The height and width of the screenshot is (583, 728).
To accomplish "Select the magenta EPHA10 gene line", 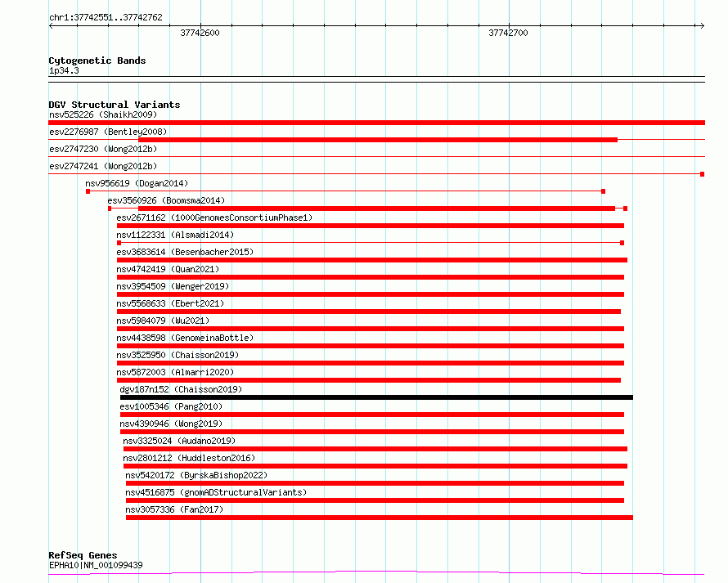I will [376, 573].
